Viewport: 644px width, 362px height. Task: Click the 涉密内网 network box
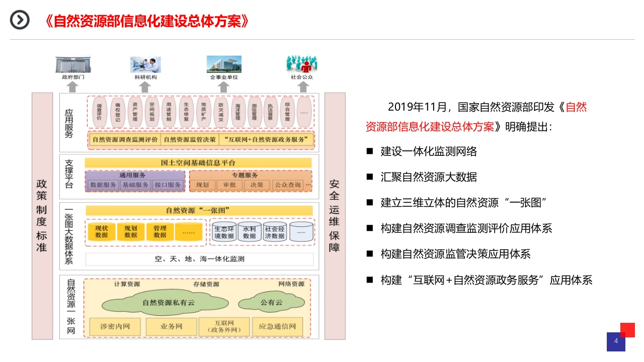tap(115, 327)
